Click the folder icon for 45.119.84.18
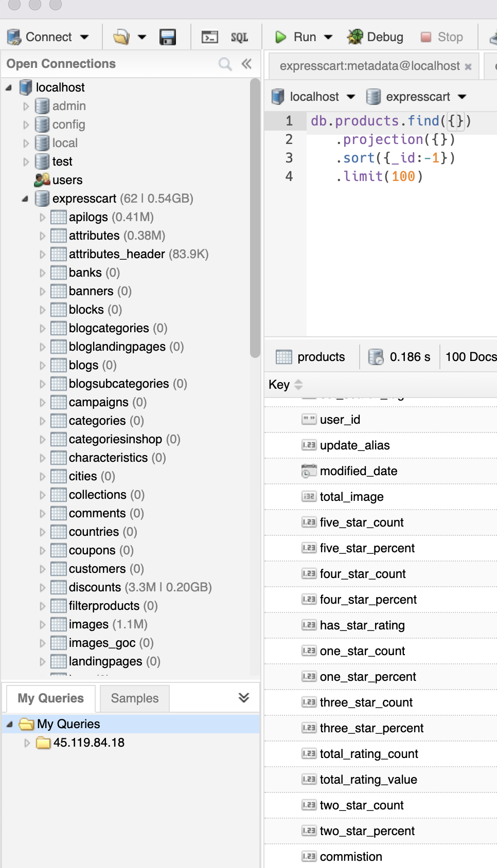The width and height of the screenshot is (497, 868). pos(44,743)
